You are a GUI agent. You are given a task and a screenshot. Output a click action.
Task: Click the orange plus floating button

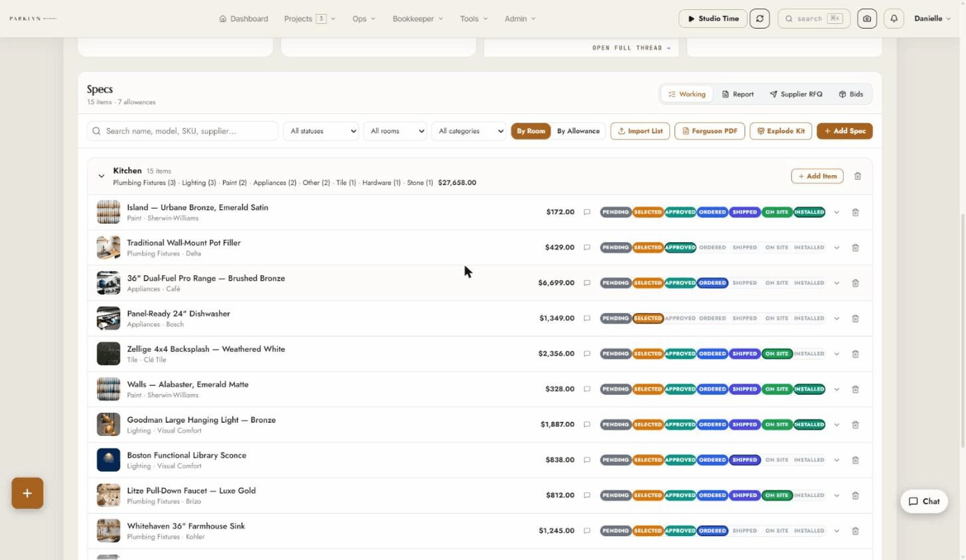(27, 493)
